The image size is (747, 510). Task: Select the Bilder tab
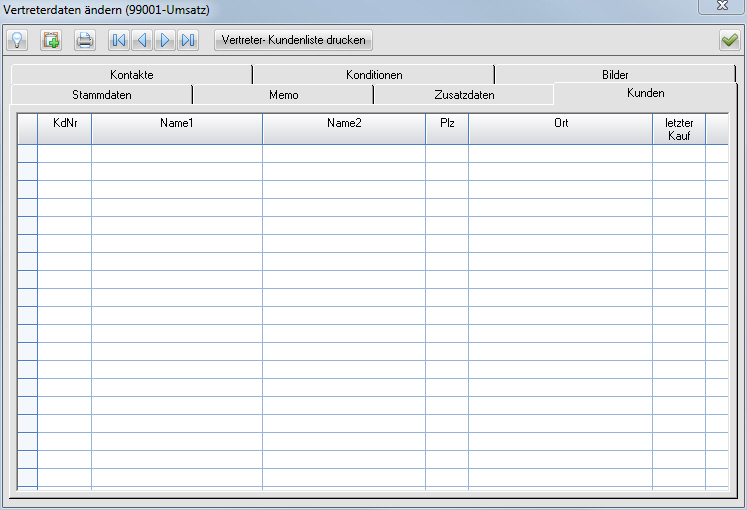pos(615,75)
